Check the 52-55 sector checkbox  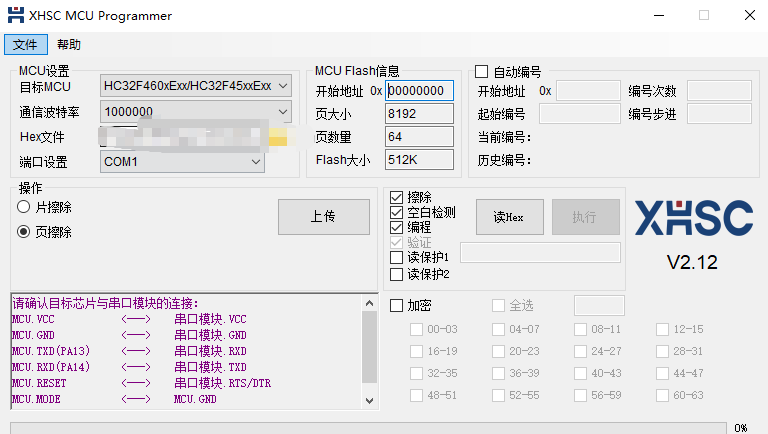point(498,395)
